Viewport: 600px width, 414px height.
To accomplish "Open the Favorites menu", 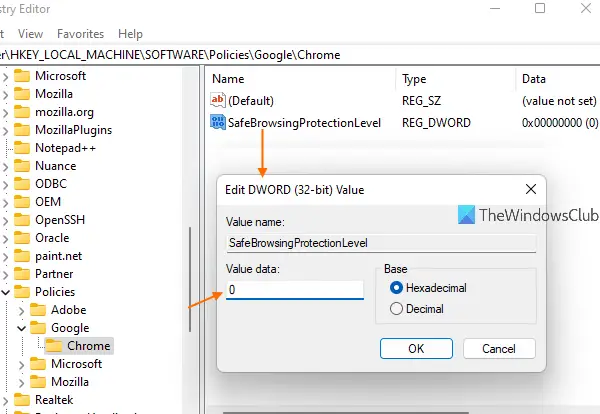I will pos(80,34).
